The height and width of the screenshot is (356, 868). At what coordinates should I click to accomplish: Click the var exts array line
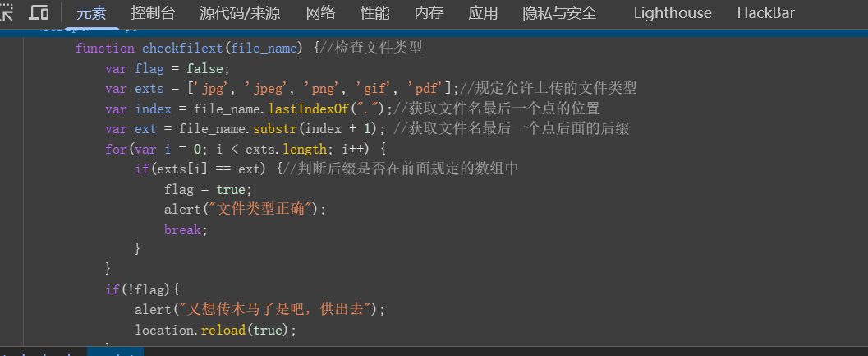pyautogui.click(x=371, y=88)
